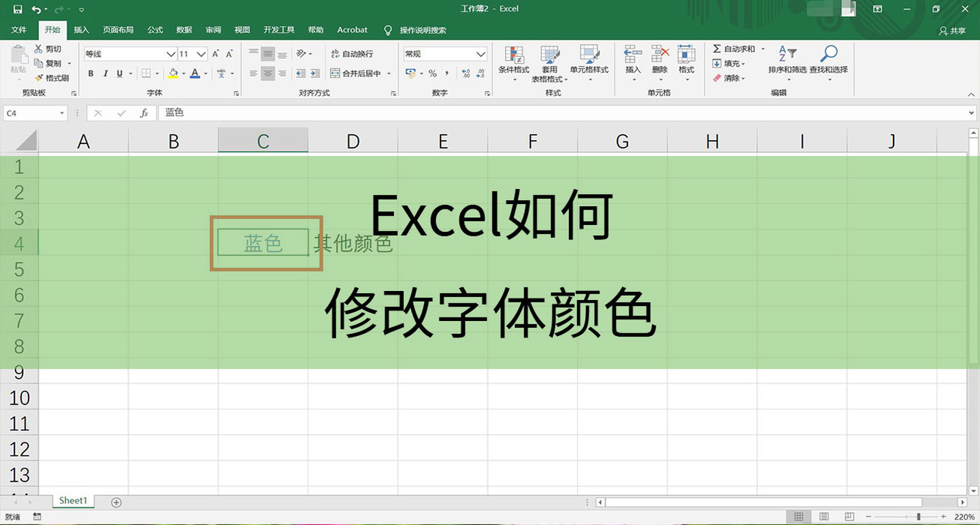Open the font name dropdown (等线)
This screenshot has height=525, width=980.
click(171, 54)
